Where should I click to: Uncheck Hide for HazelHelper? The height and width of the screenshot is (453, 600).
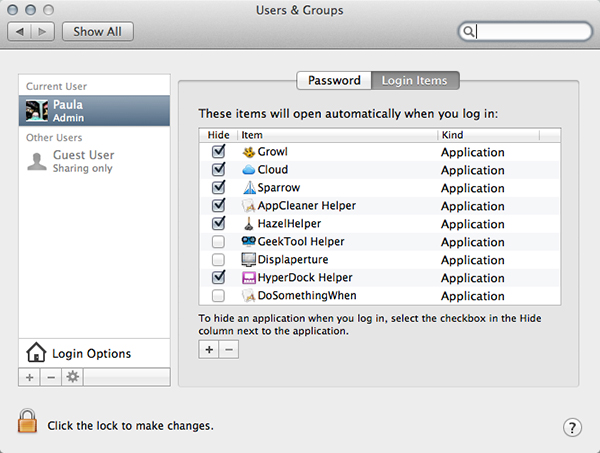tap(218, 223)
